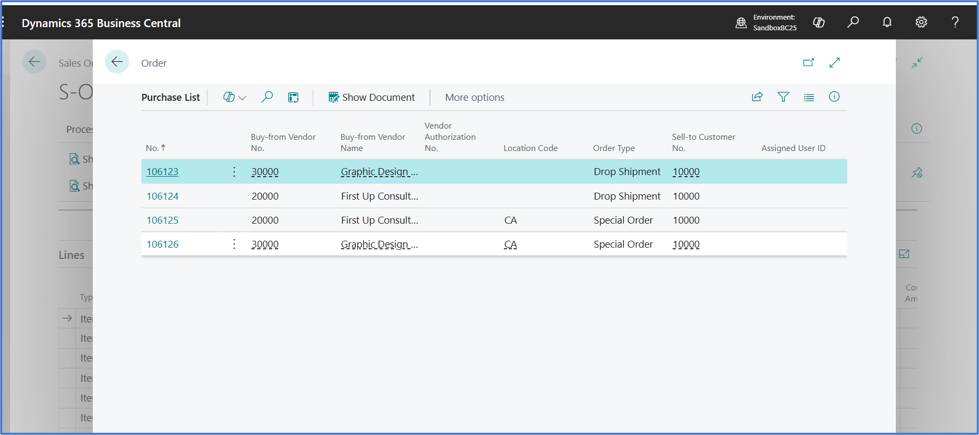Open analysis mode icon in toolbar
Viewport: 979px width, 435px height.
(293, 97)
